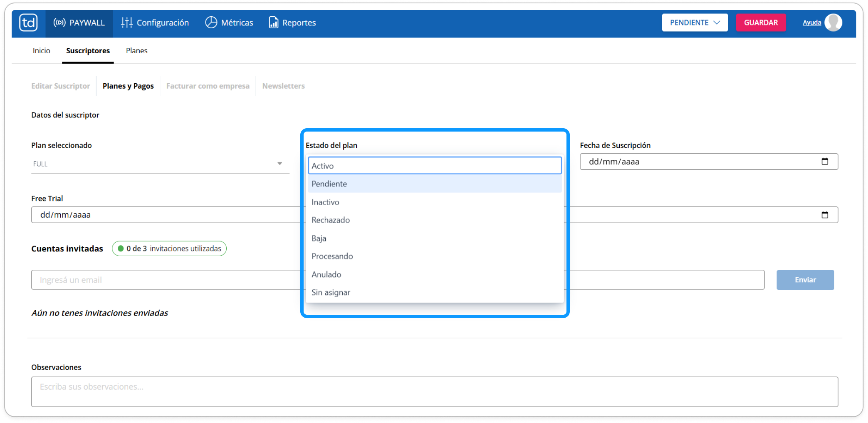Screen dimensions: 868x423
Task: Open the Editar Suscriptor sub-tab
Action: click(61, 86)
